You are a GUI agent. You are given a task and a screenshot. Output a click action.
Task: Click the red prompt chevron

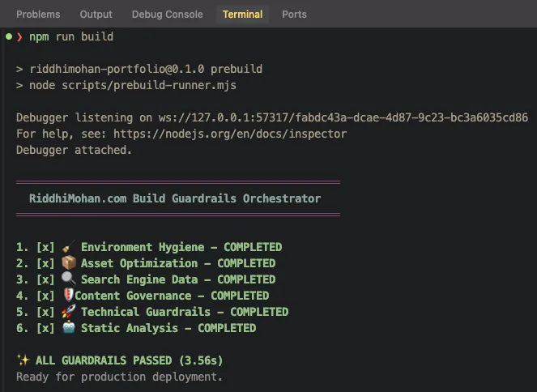[x=19, y=36]
